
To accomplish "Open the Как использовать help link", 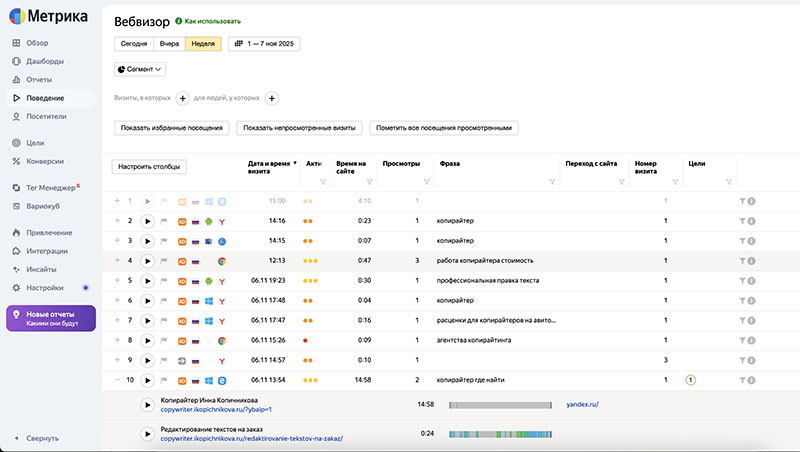I will (x=208, y=21).
